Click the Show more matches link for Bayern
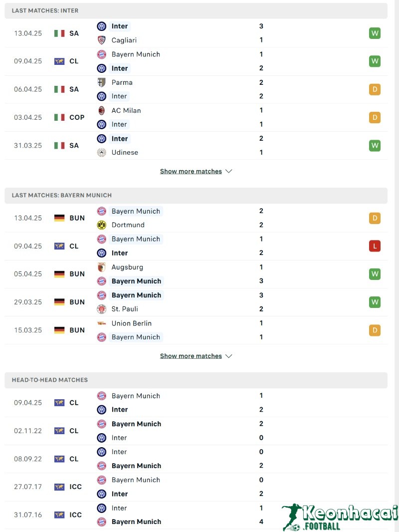The width and height of the screenshot is (399, 532). point(191,356)
